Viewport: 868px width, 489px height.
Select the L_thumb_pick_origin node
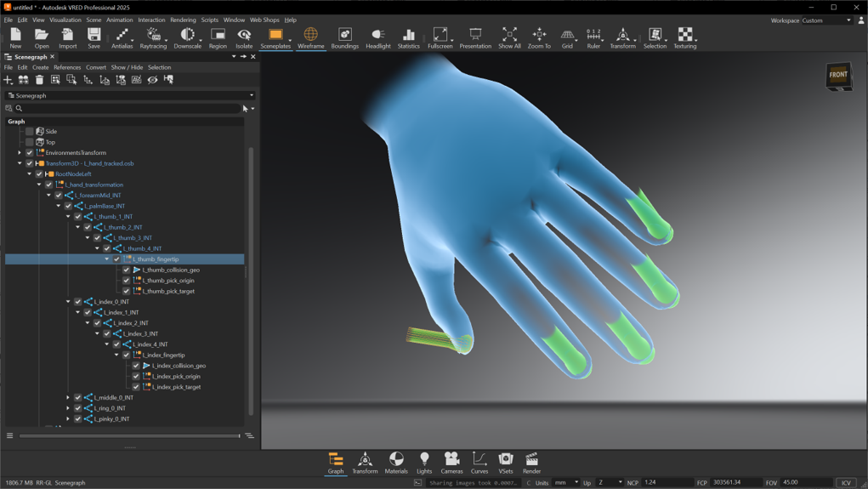(x=167, y=281)
